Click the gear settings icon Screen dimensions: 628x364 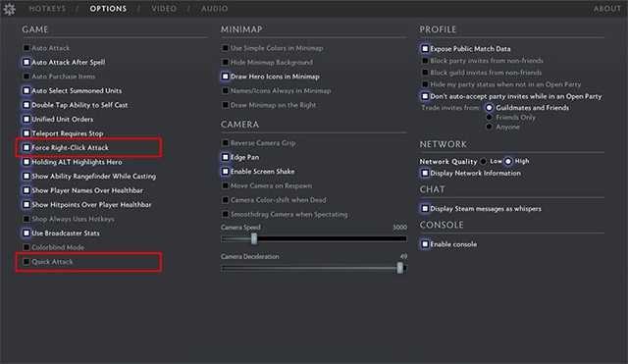click(9, 9)
